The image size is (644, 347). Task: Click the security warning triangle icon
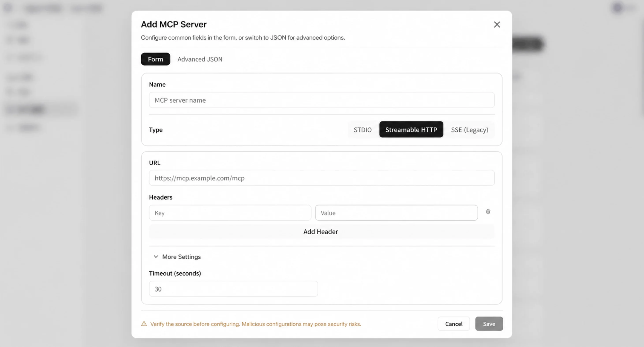click(x=144, y=324)
